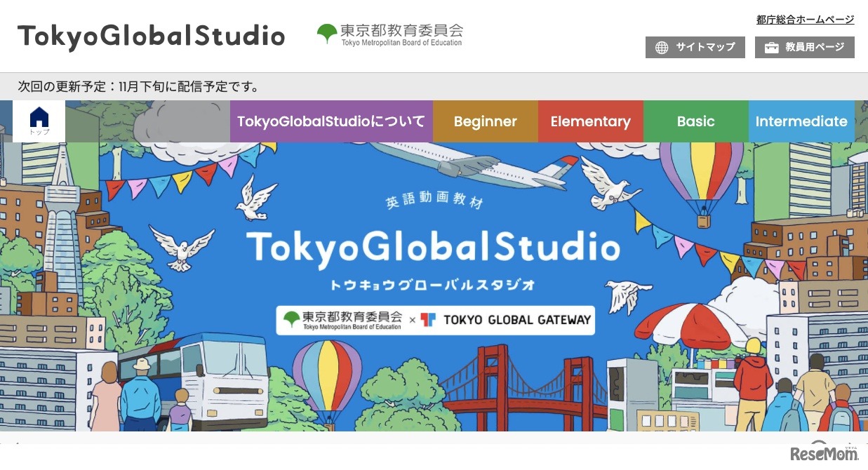868x470 pixels.
Task: Click the サイトマップ button
Action: point(695,48)
